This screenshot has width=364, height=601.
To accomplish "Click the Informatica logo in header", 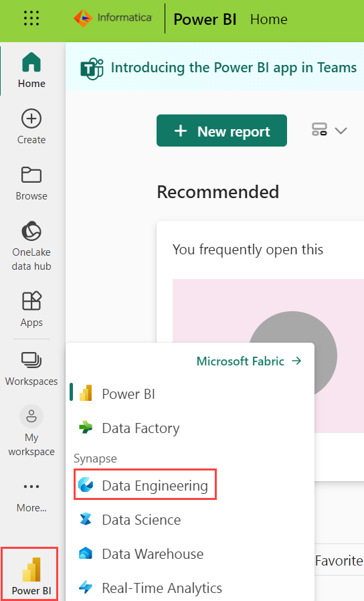I will click(112, 18).
